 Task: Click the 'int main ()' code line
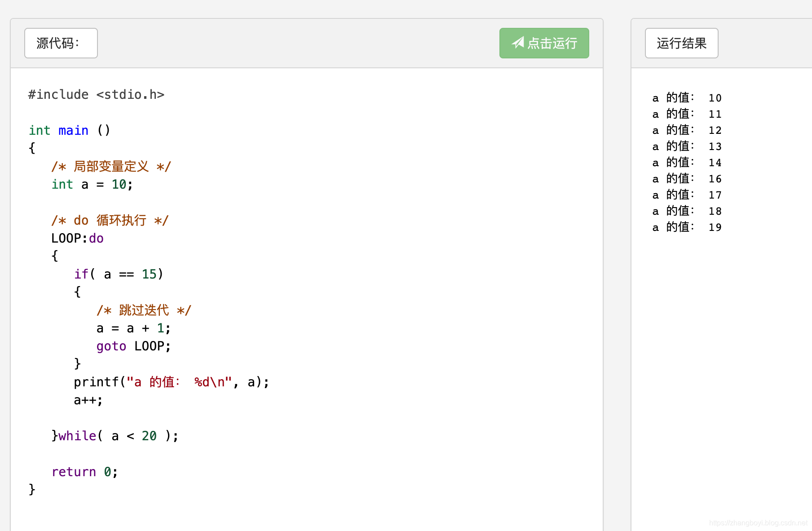coord(70,130)
